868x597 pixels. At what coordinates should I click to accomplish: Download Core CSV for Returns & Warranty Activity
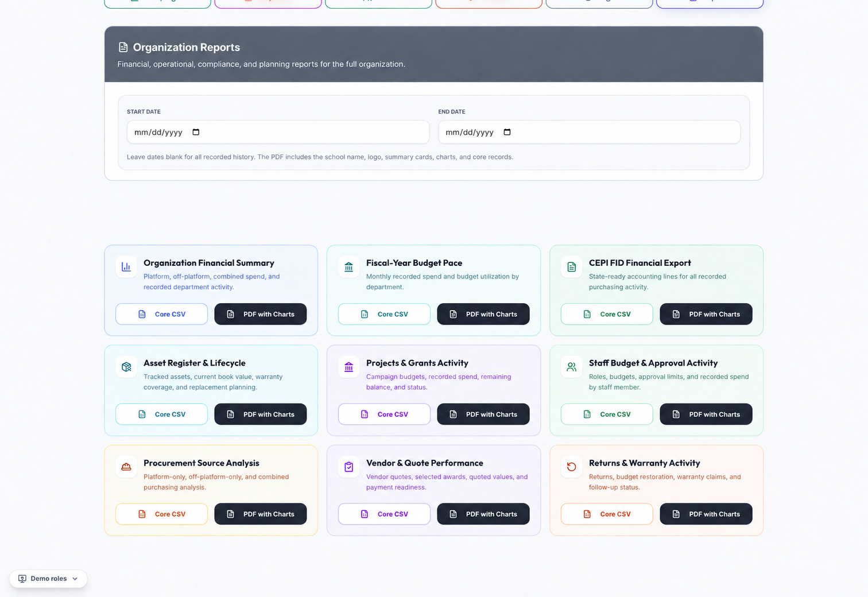607,514
